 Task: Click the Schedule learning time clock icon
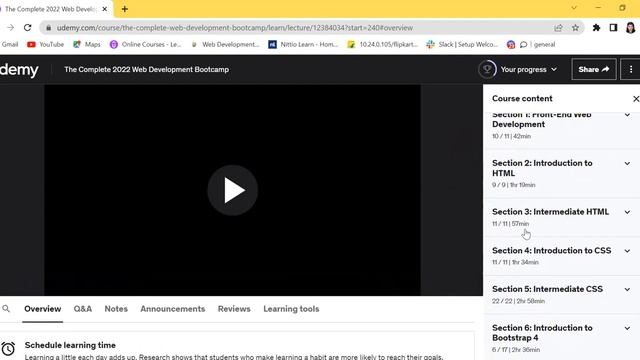[x=8, y=349]
